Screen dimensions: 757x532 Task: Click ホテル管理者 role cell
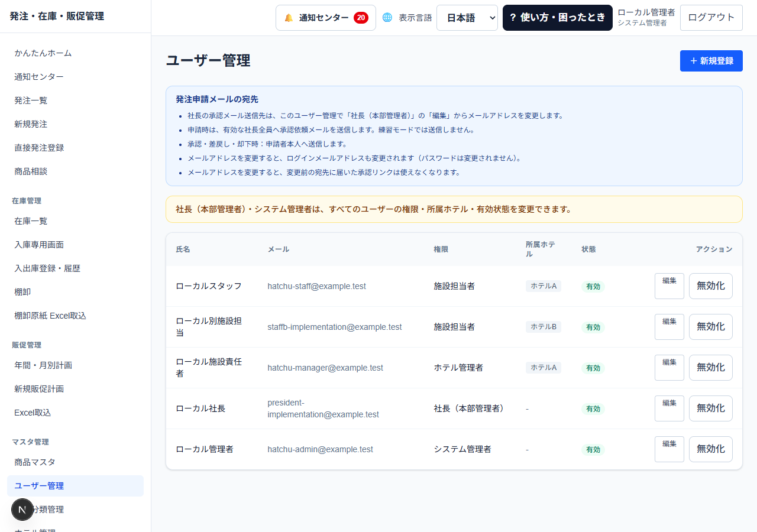pyautogui.click(x=458, y=368)
